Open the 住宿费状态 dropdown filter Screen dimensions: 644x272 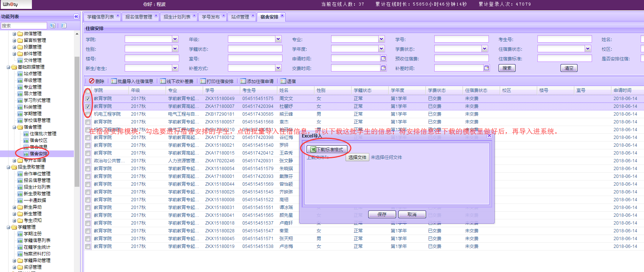[x=588, y=49]
